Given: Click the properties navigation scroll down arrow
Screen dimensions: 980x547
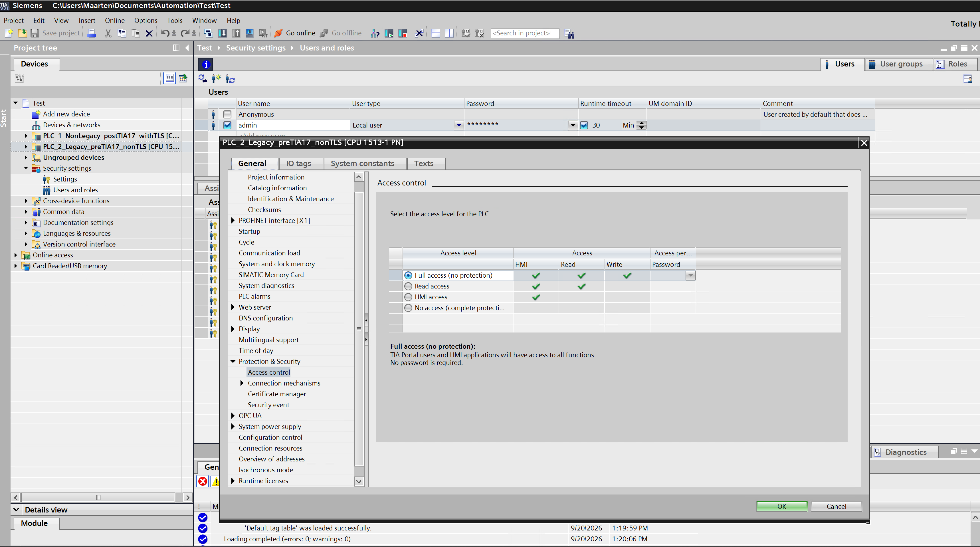Looking at the screenshot, I should [358, 481].
